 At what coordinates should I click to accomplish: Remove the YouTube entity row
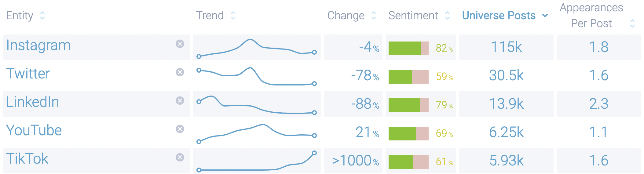tap(180, 129)
